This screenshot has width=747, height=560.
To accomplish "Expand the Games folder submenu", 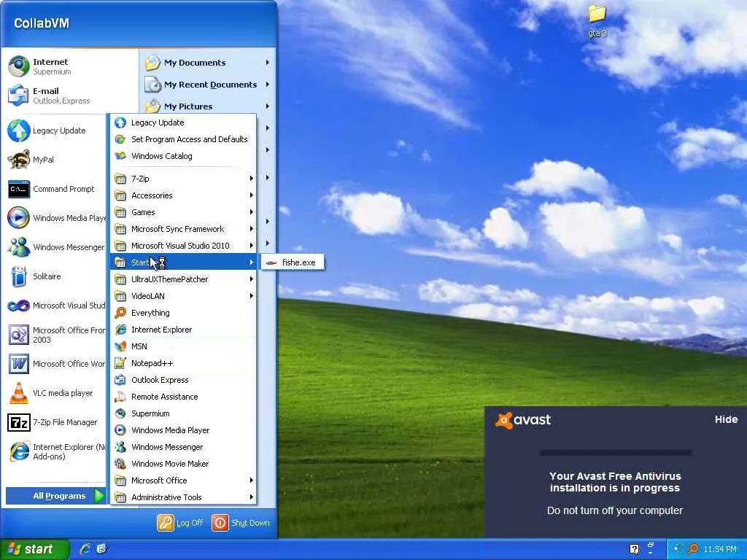I will pos(183,212).
